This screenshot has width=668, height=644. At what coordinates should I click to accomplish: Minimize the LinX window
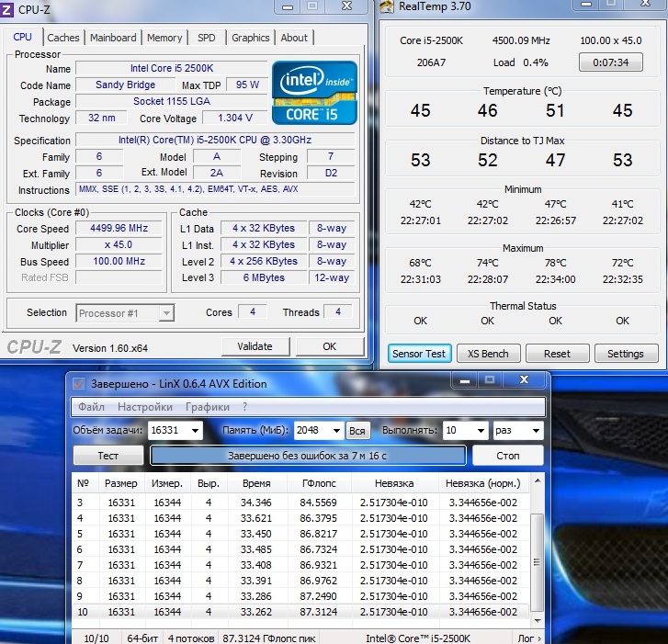[465, 380]
